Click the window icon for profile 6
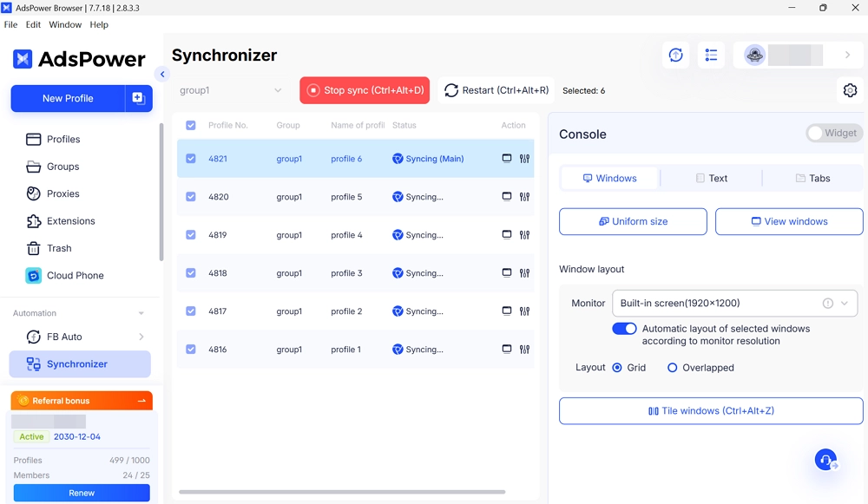 [x=507, y=159]
